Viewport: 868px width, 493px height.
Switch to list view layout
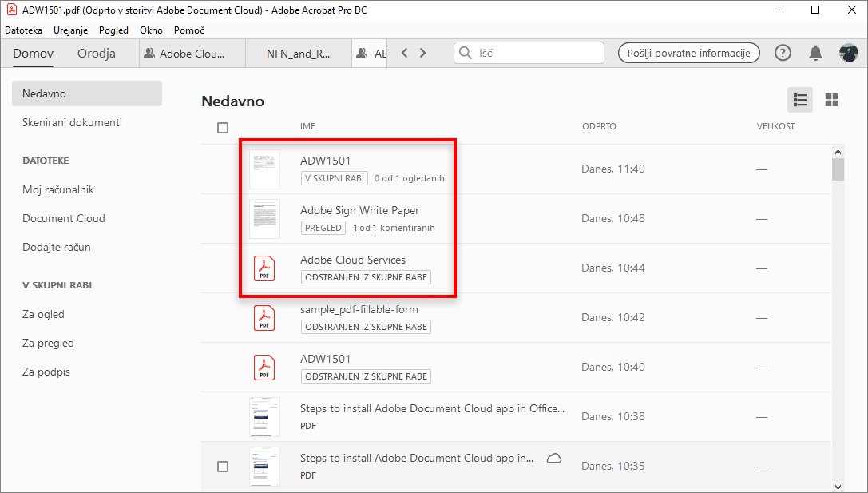800,100
